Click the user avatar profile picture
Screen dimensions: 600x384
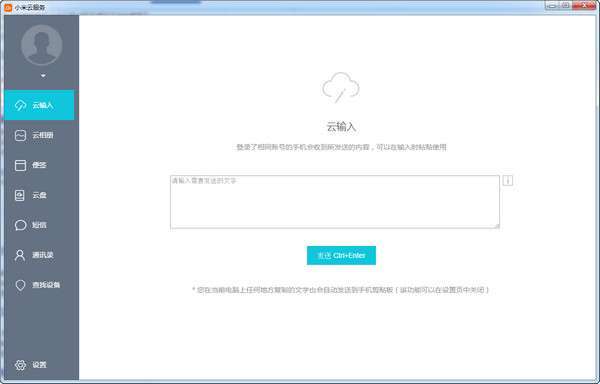coord(42,45)
